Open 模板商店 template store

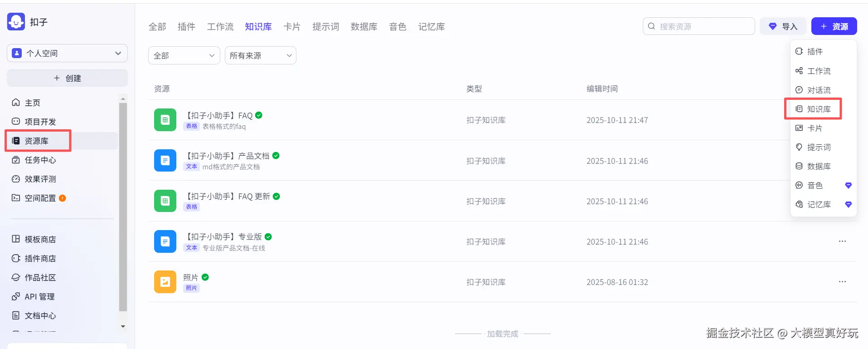pos(40,239)
